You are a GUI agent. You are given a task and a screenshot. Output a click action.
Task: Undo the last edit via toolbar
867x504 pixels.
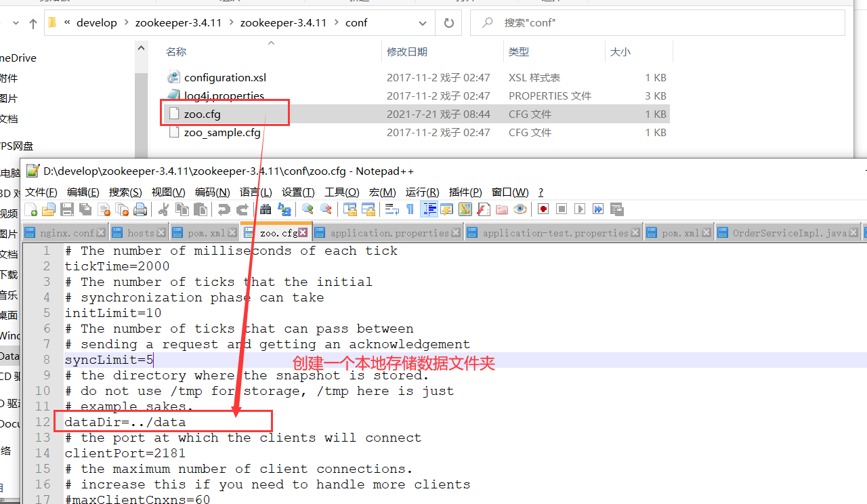(224, 209)
